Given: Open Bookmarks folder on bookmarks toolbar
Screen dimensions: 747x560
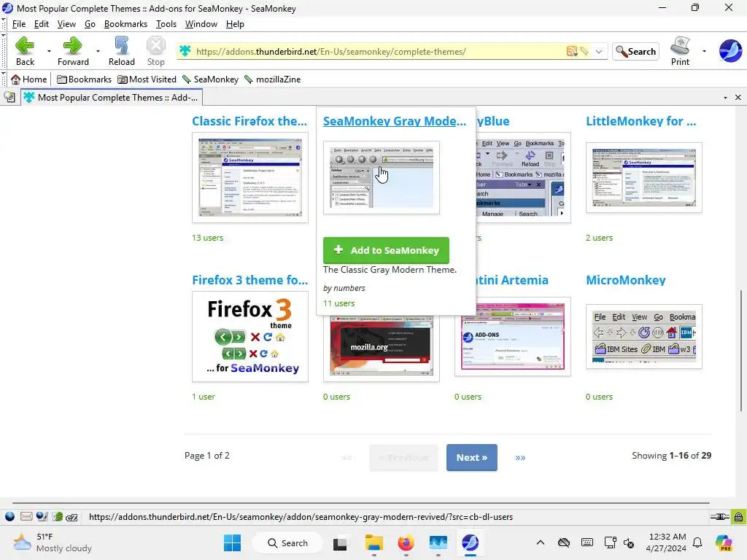Looking at the screenshot, I should [x=85, y=79].
